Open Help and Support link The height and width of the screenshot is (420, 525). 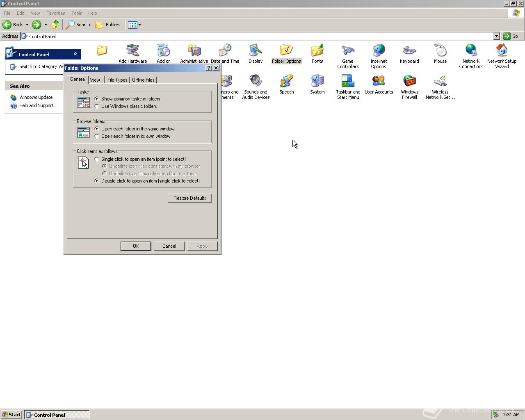coord(36,105)
